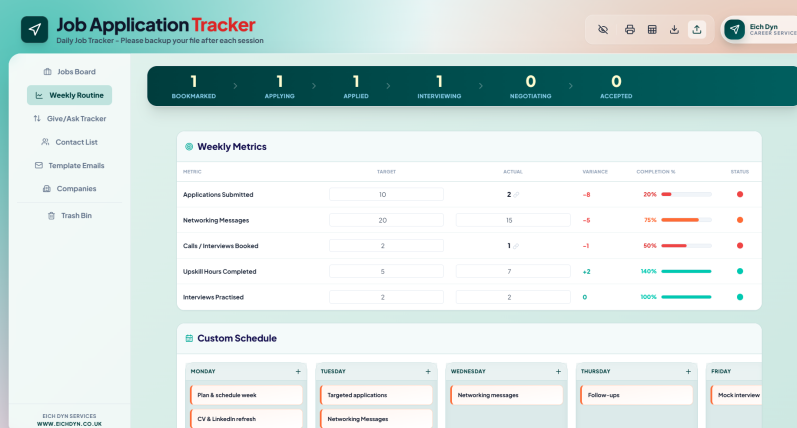Open Tuesday's Networking Messages card

[x=376, y=419]
